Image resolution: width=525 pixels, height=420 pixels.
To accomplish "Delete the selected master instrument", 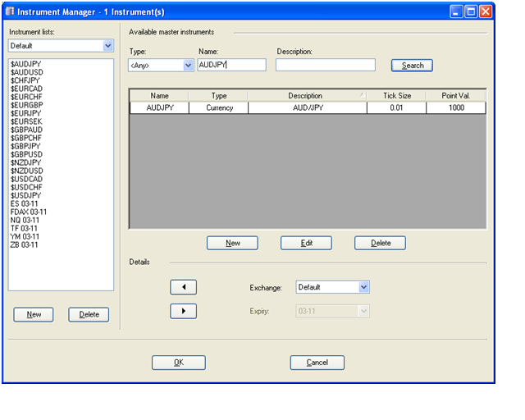I will coord(380,243).
